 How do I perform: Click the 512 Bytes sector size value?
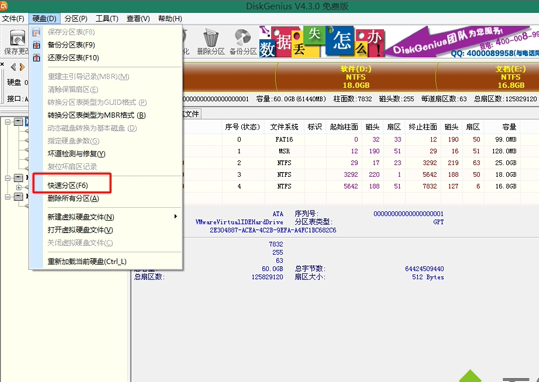click(x=428, y=277)
